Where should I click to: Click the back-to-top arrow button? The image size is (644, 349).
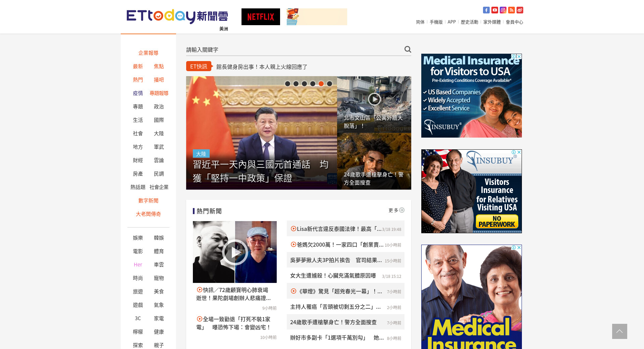click(x=619, y=331)
